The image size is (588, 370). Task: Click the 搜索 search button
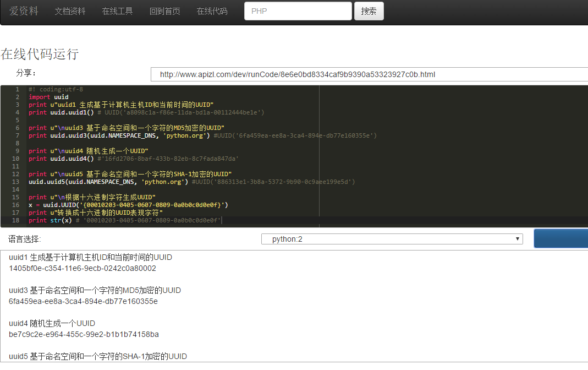[x=369, y=11]
